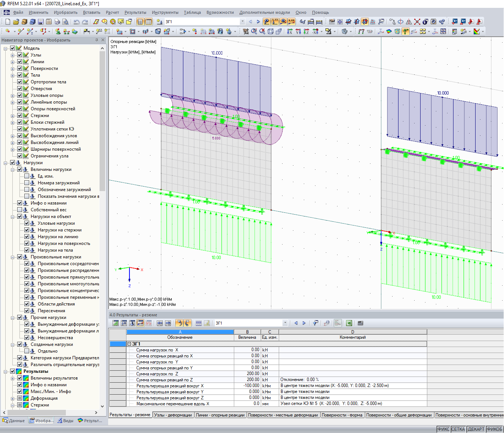Collapse the Результаты tree node

6,371
